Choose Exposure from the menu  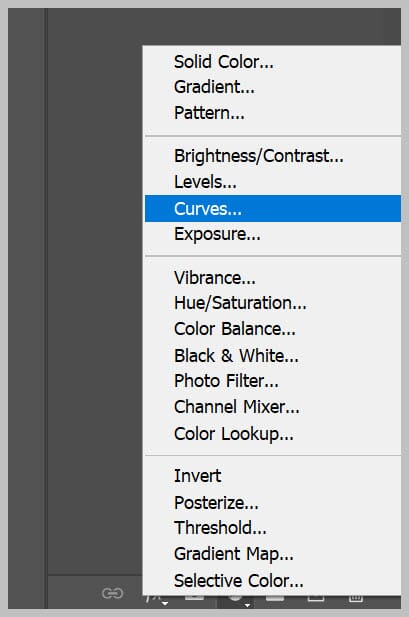click(272, 235)
